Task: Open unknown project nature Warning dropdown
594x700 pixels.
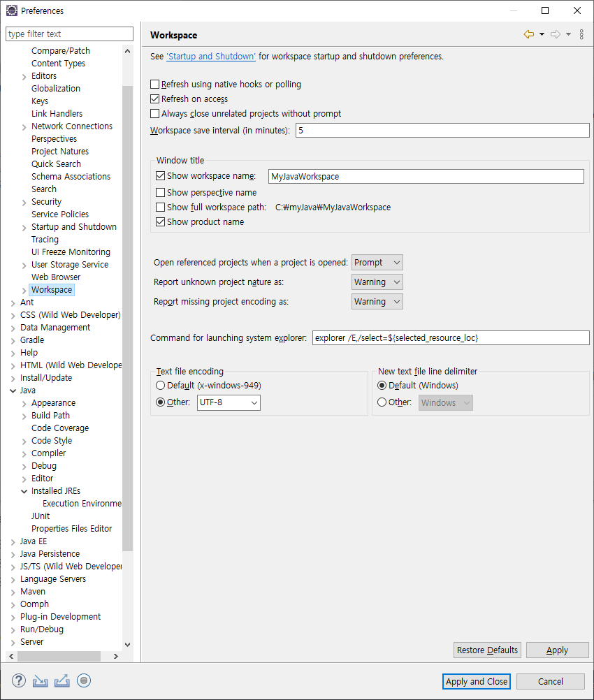Action: (x=377, y=282)
